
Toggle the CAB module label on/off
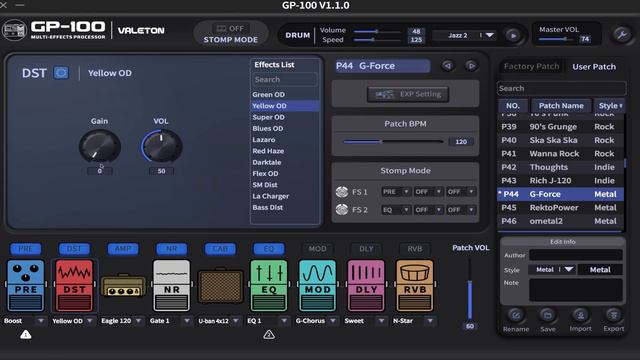(220, 249)
